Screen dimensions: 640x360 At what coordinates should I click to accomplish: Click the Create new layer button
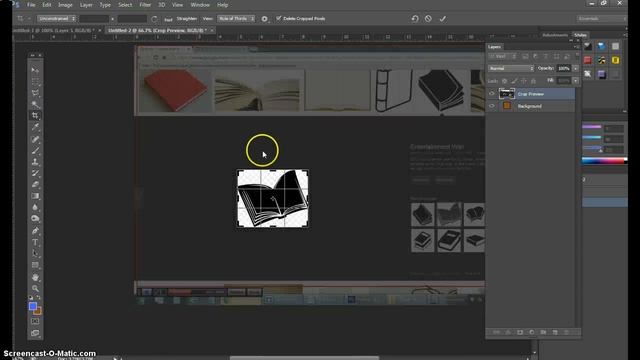coord(555,332)
